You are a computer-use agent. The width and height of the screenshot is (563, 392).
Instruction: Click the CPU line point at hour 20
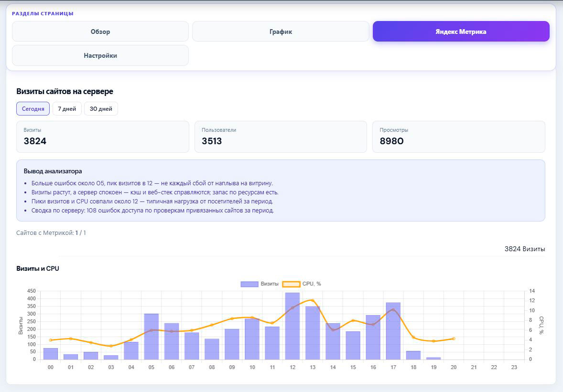coord(454,339)
